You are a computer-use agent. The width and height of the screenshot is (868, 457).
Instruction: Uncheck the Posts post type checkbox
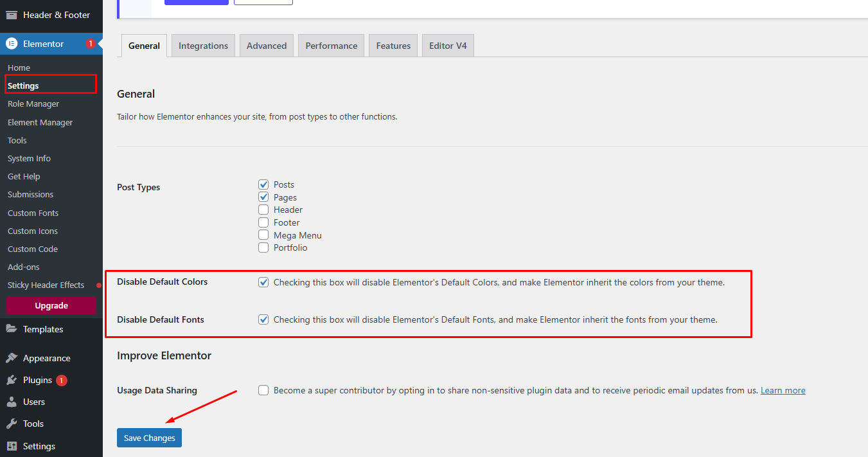click(263, 184)
